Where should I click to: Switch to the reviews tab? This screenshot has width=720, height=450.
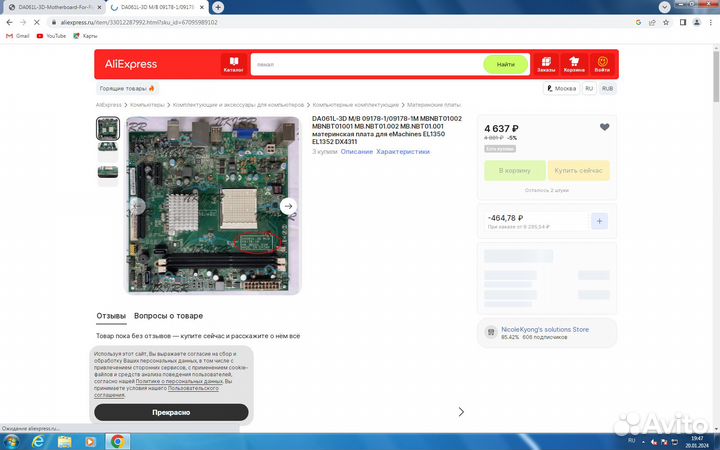[x=111, y=316]
